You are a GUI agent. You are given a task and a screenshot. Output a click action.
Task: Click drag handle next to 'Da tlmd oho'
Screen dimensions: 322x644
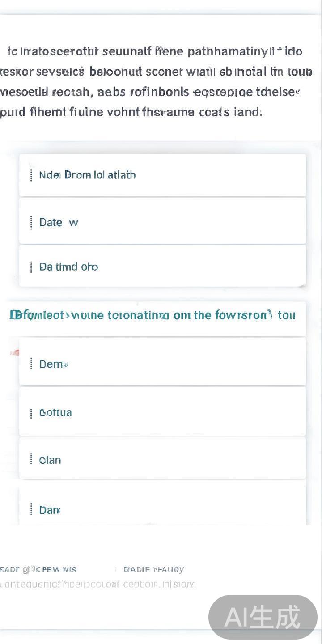(x=31, y=267)
